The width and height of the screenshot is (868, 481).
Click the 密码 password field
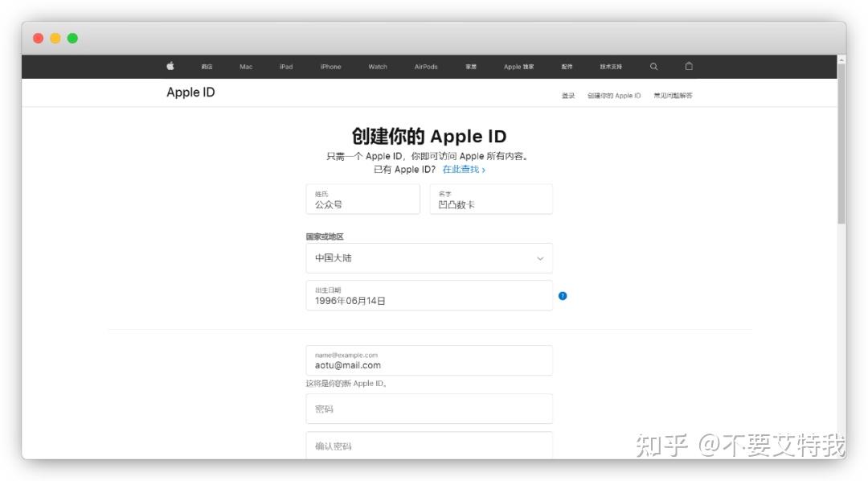(x=429, y=409)
